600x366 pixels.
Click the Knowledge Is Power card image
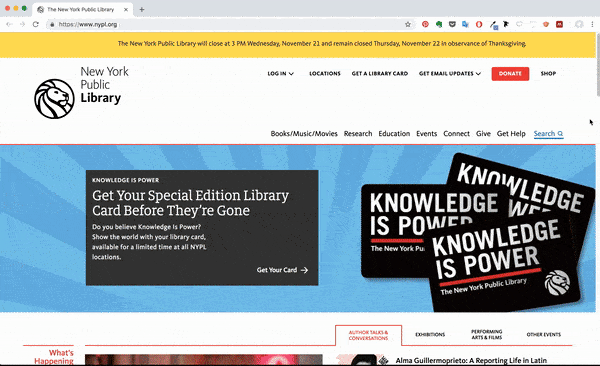click(x=477, y=232)
